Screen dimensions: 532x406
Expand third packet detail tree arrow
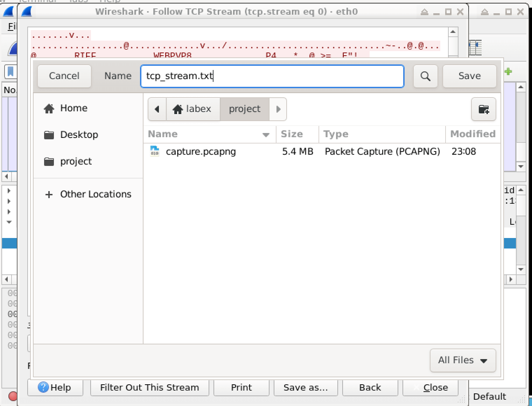click(x=9, y=212)
